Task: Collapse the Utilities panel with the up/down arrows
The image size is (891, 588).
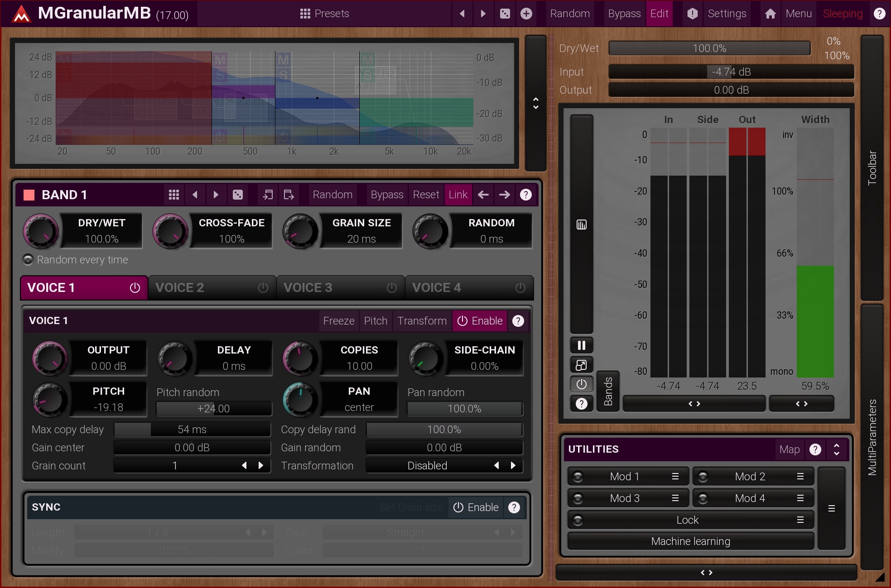Action: pos(836,449)
